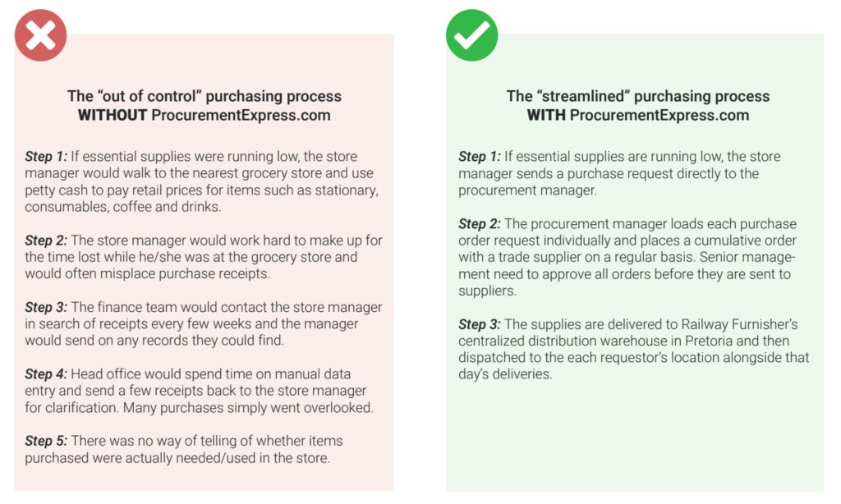Click text mentioning Pretoria distribution warehouse
841x504 pixels.
pos(633,349)
